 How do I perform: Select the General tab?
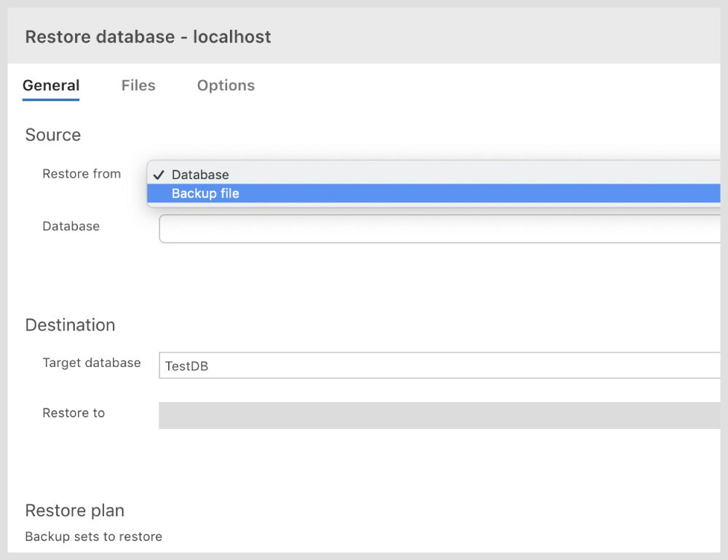click(x=51, y=85)
